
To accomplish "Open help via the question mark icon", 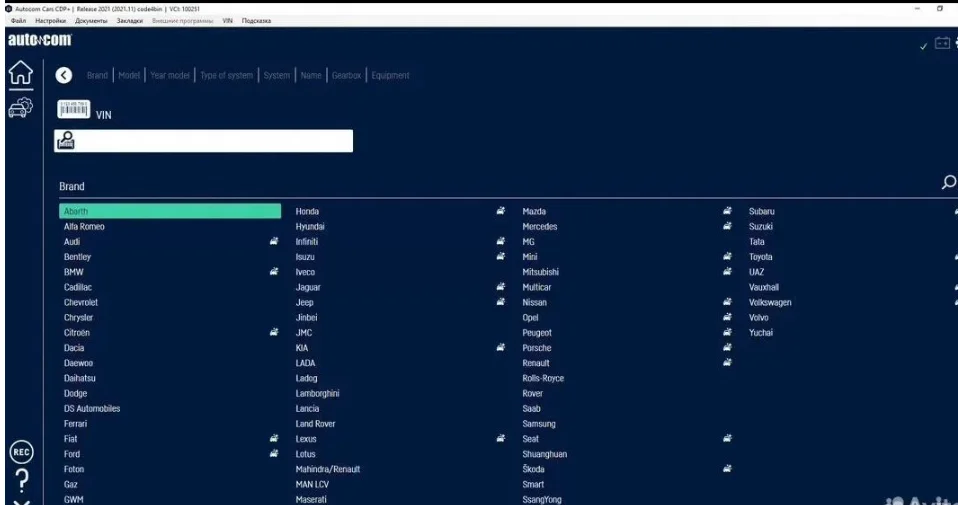I will coord(22,481).
